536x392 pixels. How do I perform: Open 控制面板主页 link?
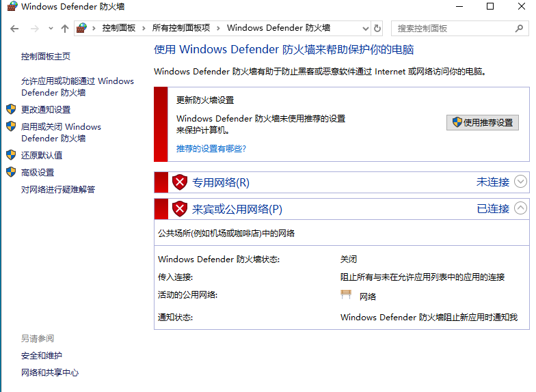46,56
